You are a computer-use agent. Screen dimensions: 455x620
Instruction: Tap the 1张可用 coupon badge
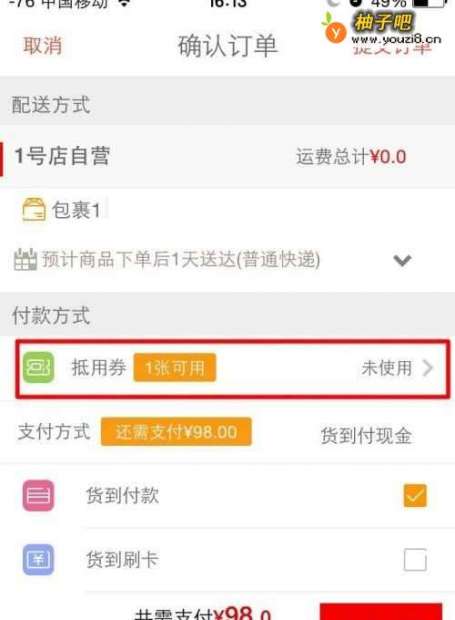[175, 368]
